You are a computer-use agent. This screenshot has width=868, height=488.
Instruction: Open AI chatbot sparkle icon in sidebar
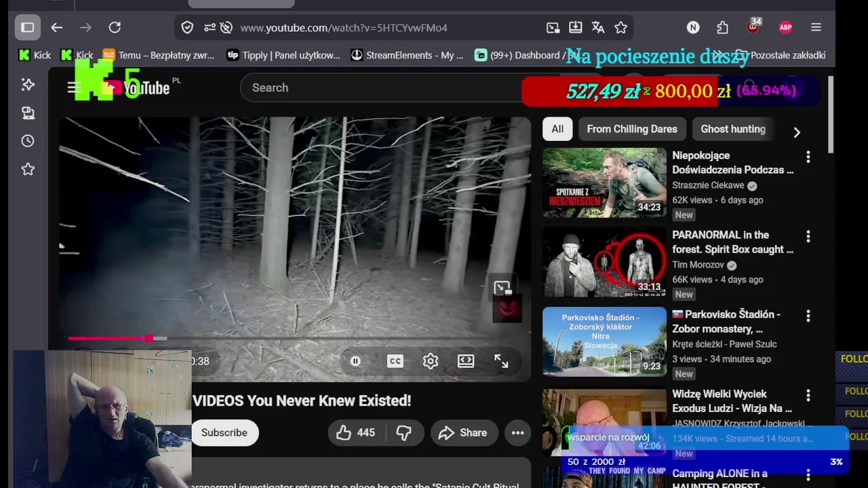coord(28,85)
